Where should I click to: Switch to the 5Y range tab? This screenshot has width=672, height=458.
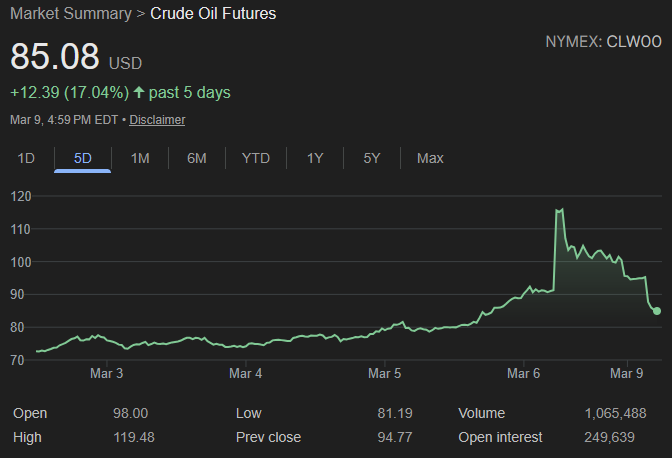372,158
